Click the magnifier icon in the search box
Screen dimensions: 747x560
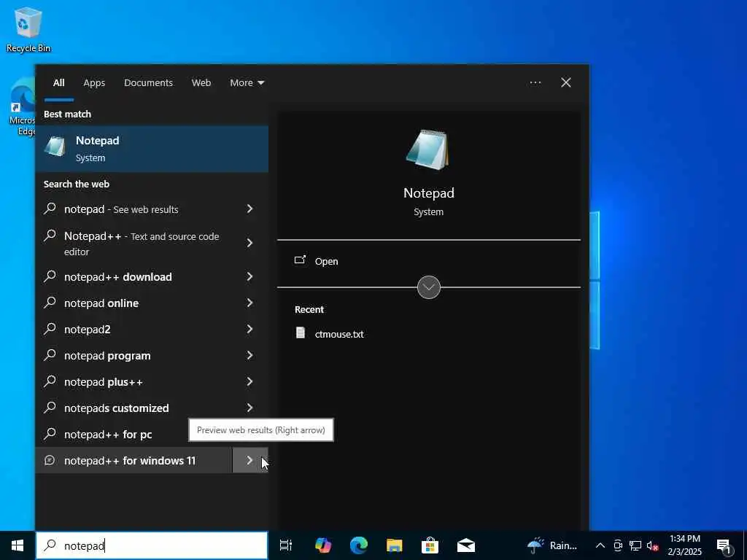click(x=50, y=545)
